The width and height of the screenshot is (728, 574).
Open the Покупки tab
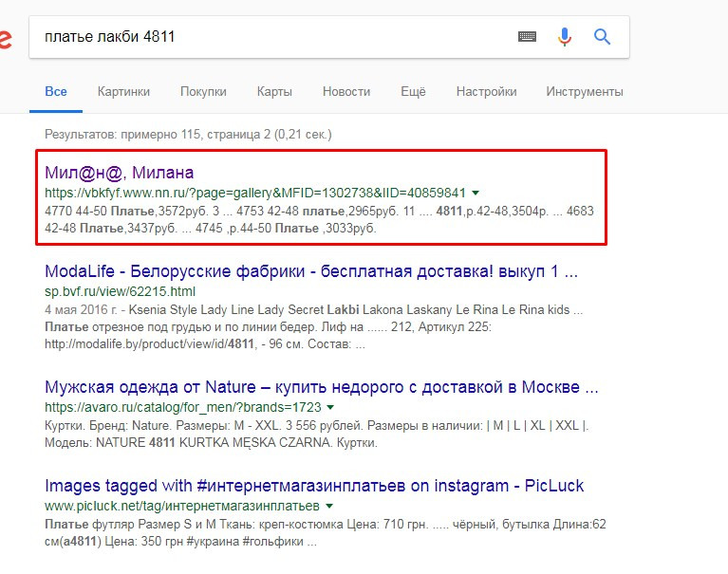coord(203,91)
